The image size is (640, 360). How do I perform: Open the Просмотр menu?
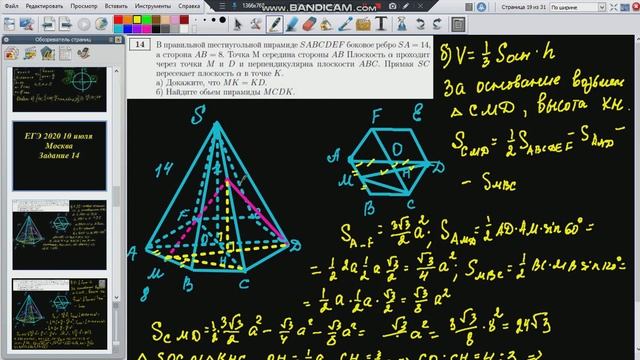tap(84, 6)
